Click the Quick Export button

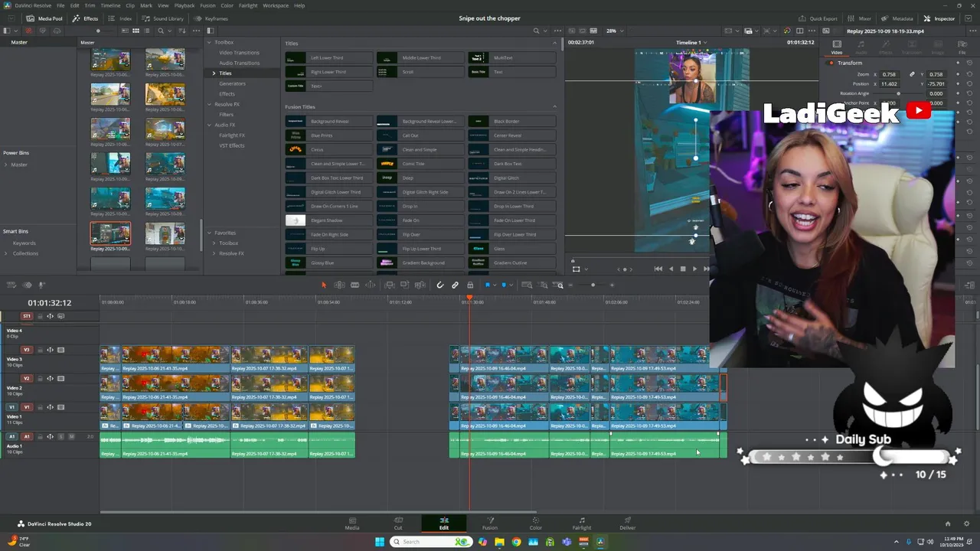[x=818, y=18]
